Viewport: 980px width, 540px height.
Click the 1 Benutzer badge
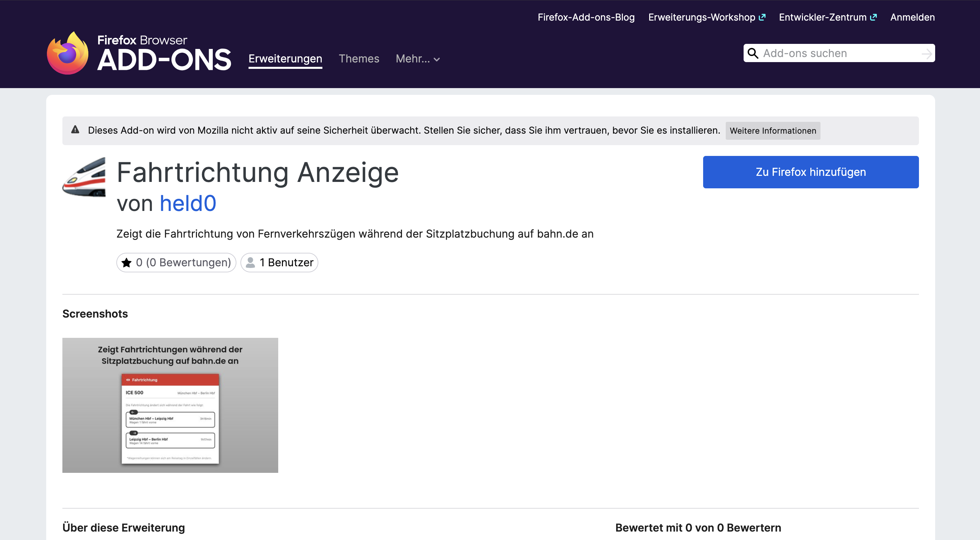click(279, 262)
